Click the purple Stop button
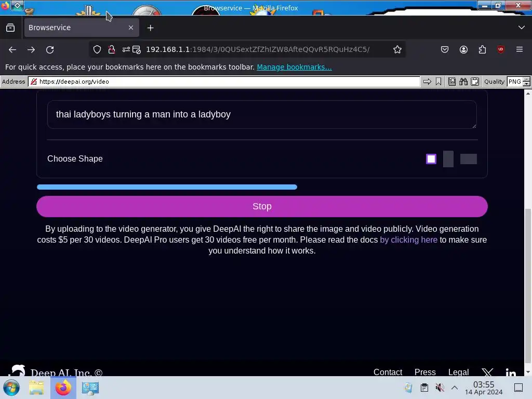 pos(262,206)
